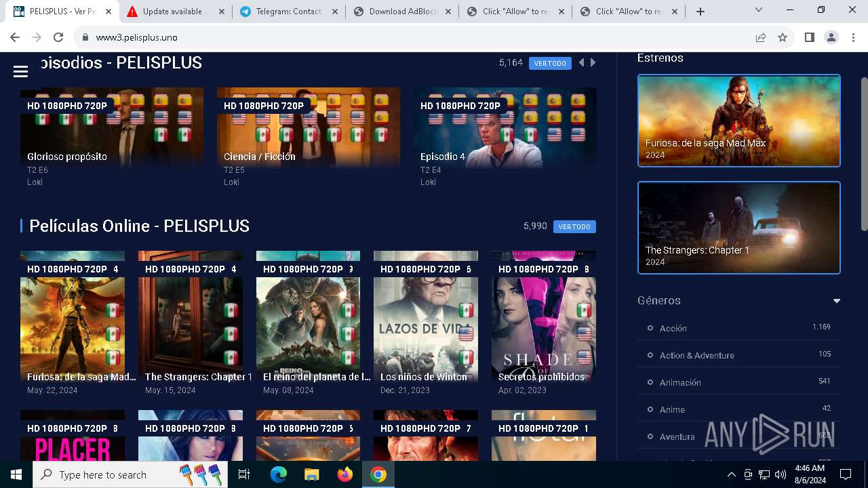
Task: Open the browser side panel icon
Action: click(809, 37)
